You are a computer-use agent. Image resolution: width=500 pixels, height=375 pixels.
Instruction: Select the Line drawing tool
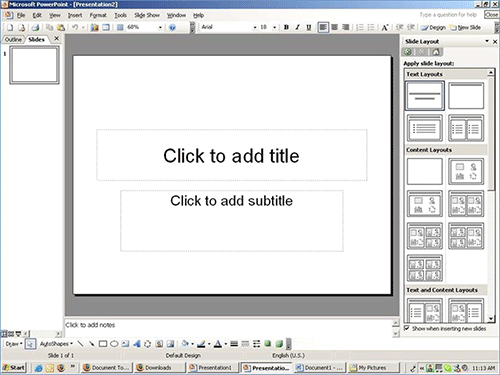coord(80,344)
